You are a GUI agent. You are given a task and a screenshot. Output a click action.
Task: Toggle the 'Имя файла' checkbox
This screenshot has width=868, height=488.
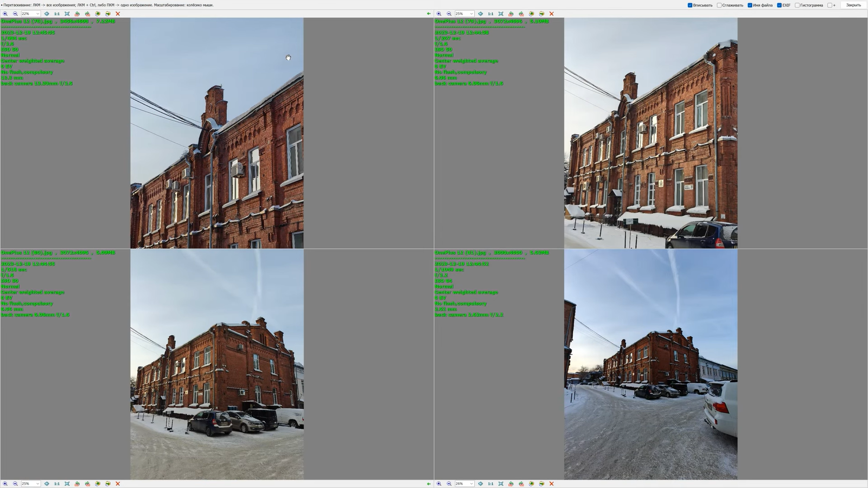(x=750, y=5)
